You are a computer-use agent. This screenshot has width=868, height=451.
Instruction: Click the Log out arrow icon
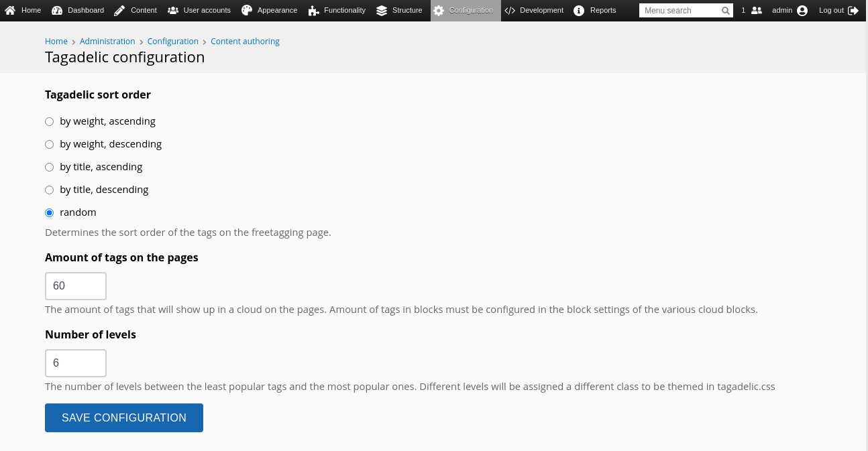pos(853,11)
